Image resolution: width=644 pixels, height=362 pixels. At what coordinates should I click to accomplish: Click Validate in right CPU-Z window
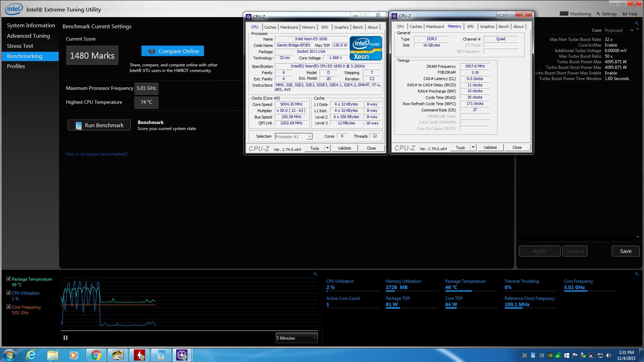click(x=490, y=147)
